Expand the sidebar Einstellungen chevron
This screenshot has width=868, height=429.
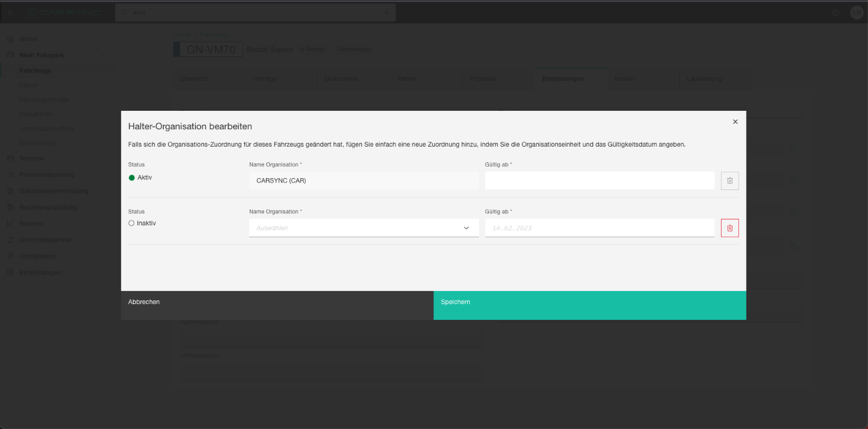(x=104, y=273)
